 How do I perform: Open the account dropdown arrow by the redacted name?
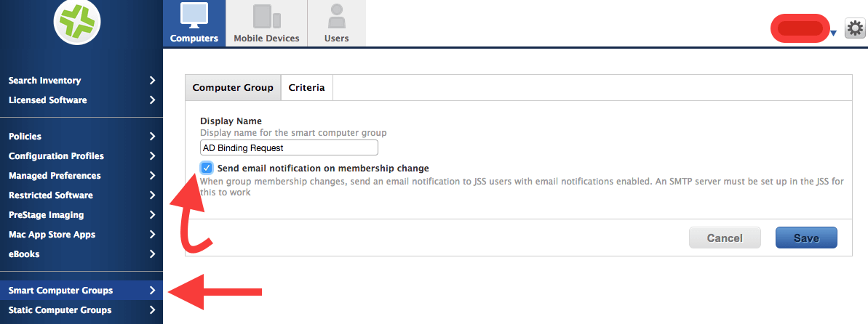tap(833, 34)
